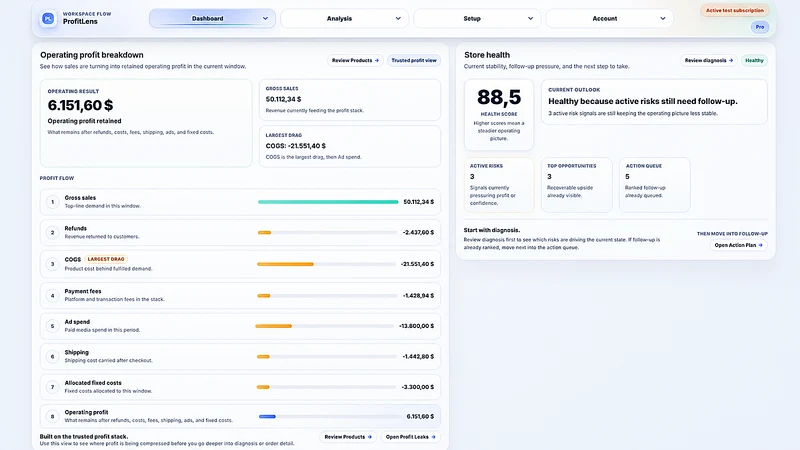Viewport: 800px width, 450px height.
Task: Click the LARGEST DRAG tag on COGS row
Action: [106, 259]
